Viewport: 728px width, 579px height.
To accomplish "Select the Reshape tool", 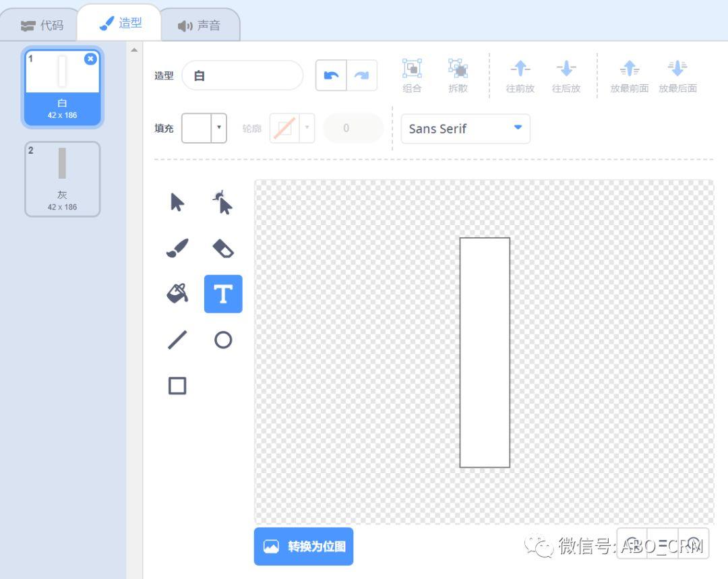I will point(223,202).
